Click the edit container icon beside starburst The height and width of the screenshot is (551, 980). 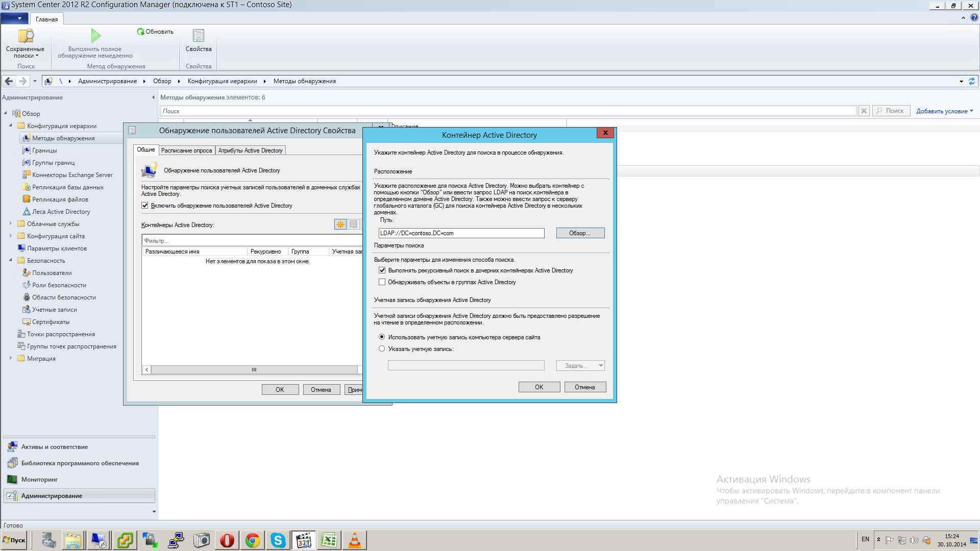point(353,224)
